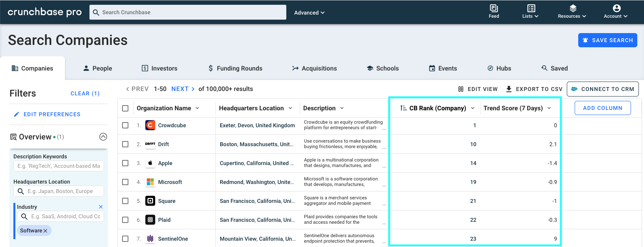Select the SentinelOne row checkbox

[125, 239]
